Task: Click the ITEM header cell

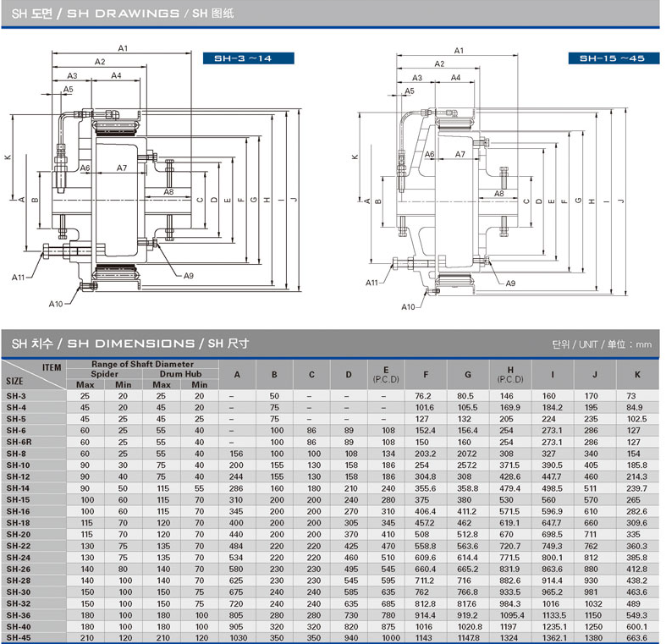Action: [52, 366]
